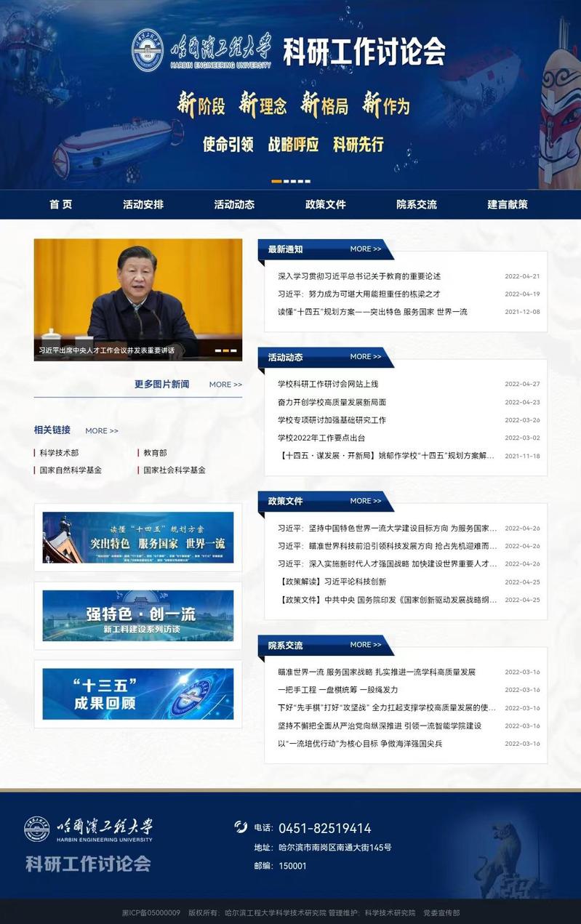Image resolution: width=581 pixels, height=924 pixels.
Task: Select the last banner carousel indicator dot
Action: click(307, 181)
